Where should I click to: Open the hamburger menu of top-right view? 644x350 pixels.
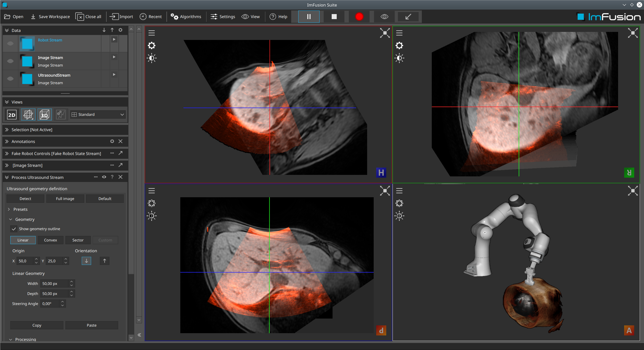399,33
